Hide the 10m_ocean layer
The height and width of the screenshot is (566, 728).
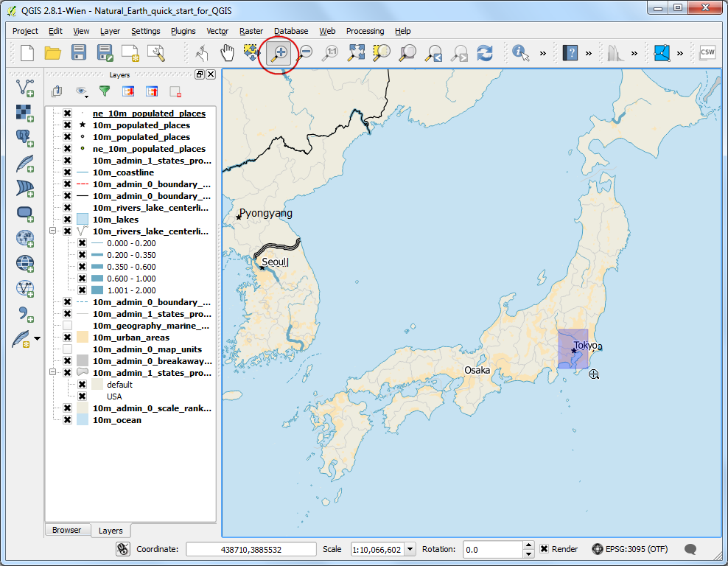(x=67, y=420)
